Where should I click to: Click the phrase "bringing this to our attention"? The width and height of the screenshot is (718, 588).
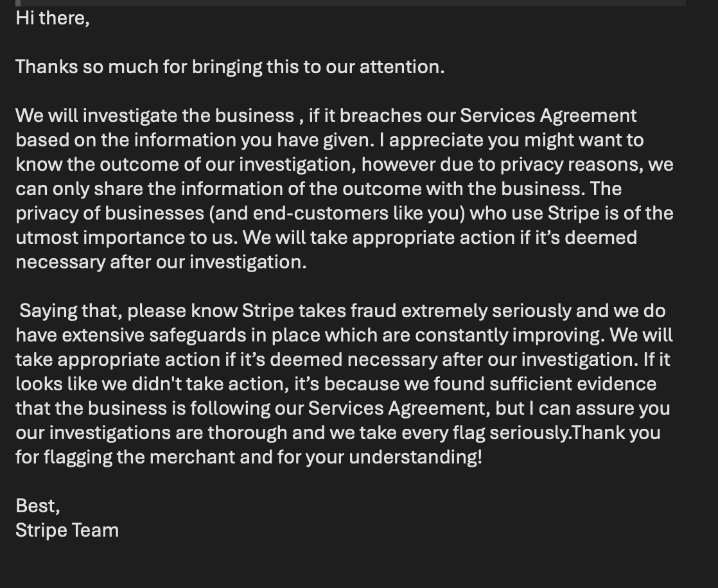click(318, 67)
